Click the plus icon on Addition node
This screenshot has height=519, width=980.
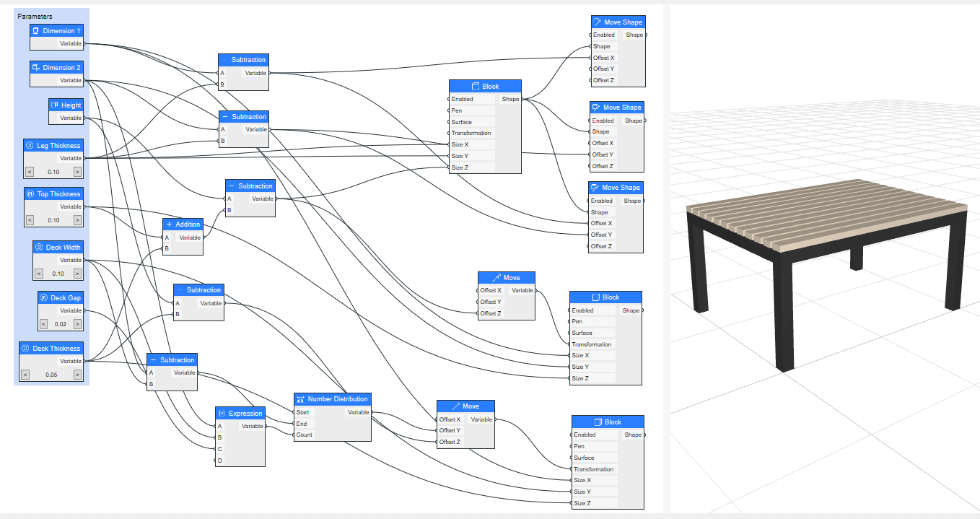[169, 224]
